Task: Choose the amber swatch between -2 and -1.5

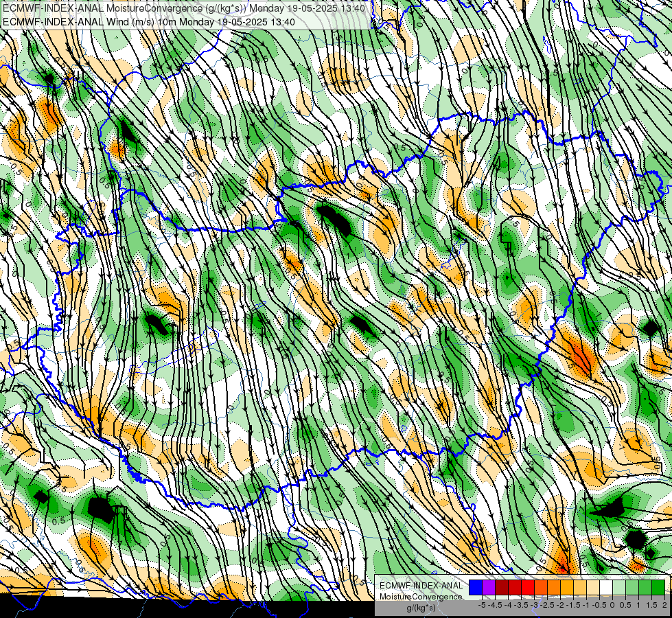Action: 567,588
